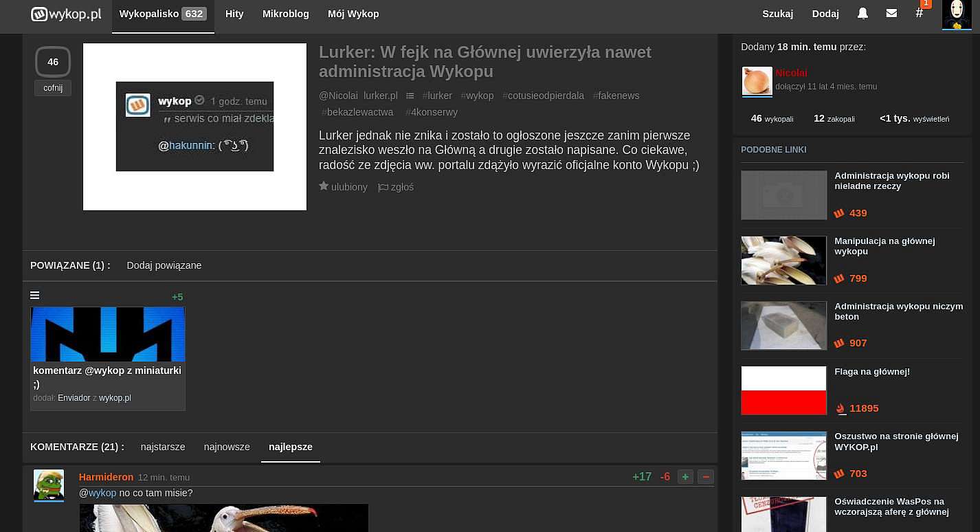Image resolution: width=980 pixels, height=532 pixels.
Task: Open the Hity menu item
Action: 234,14
